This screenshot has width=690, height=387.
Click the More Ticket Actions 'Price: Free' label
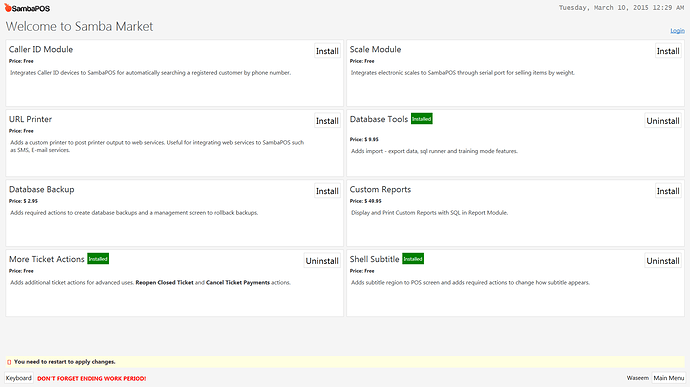(21, 271)
